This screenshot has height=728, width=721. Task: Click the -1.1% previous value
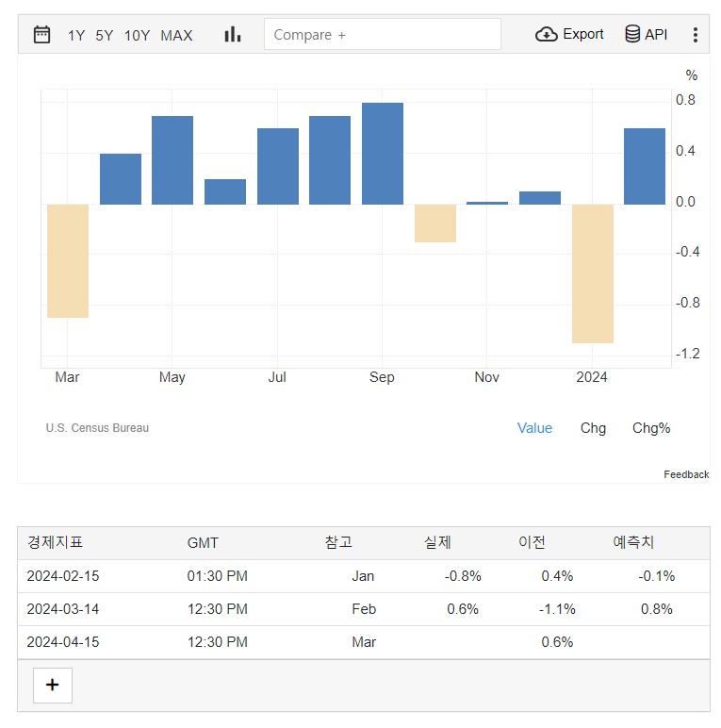(557, 609)
